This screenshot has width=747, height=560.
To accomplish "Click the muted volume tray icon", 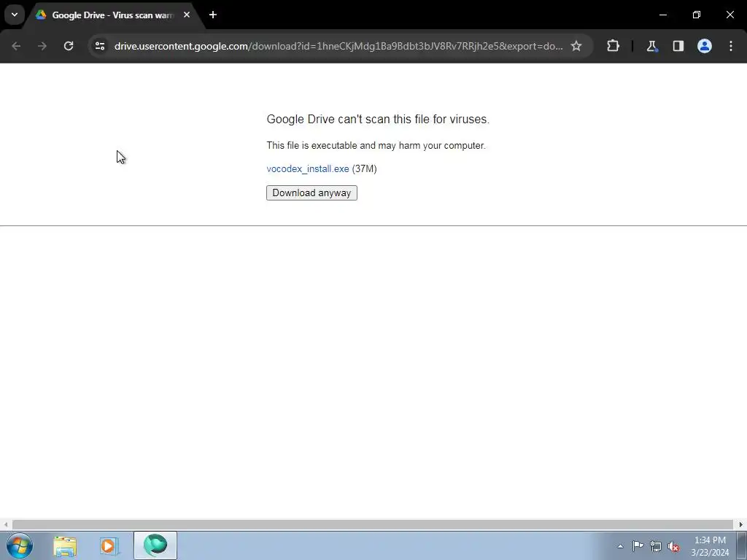I will tap(673, 546).
